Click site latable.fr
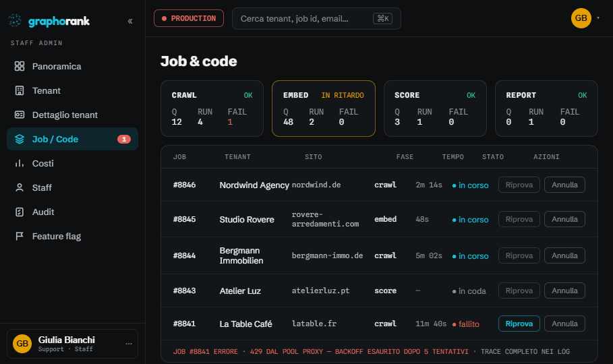Viewport: 613px width, 364px height. [314, 324]
